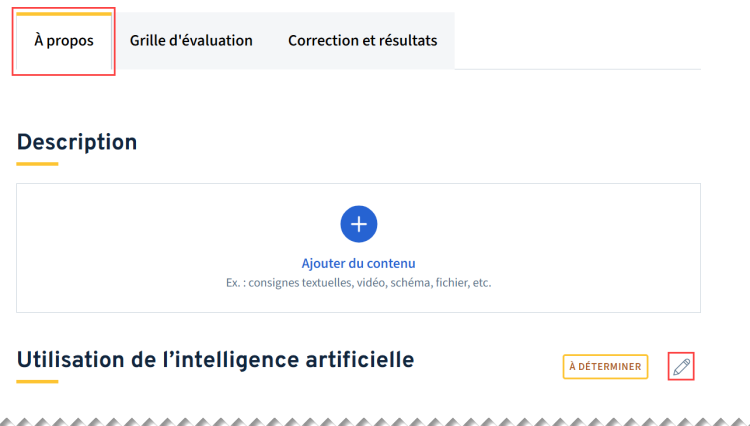Click the yellow underline beneath Utilisation heading
The height and width of the screenshot is (426, 750).
click(x=37, y=382)
